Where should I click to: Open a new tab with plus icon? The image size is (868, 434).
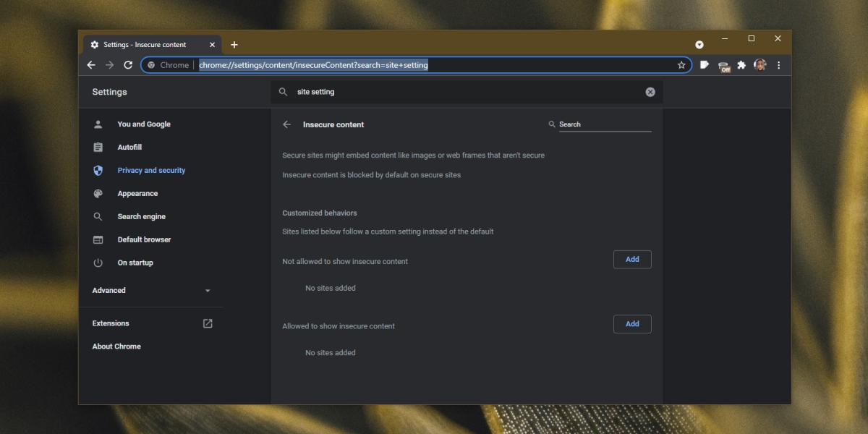(x=234, y=45)
